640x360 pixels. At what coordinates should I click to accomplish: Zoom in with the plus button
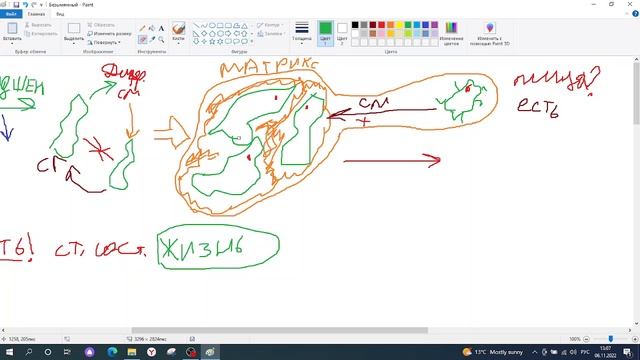(x=635, y=339)
